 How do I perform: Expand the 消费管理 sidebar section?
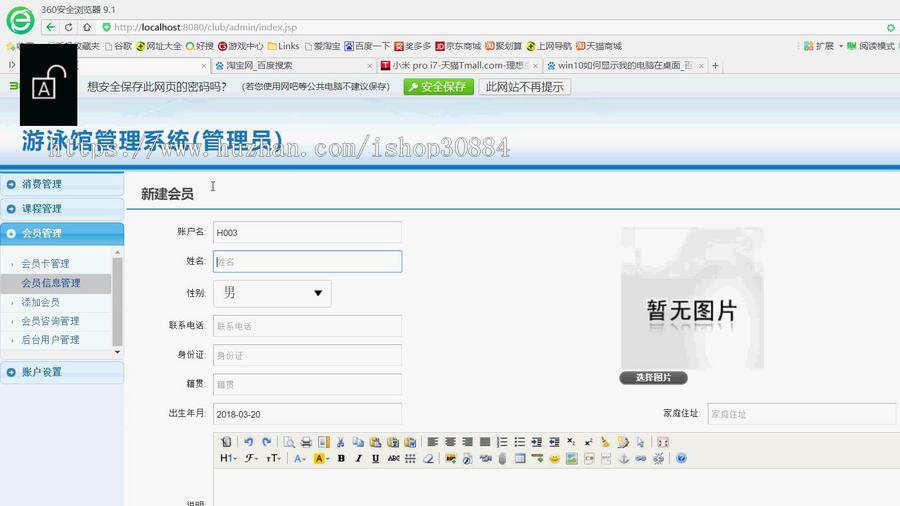coord(62,184)
